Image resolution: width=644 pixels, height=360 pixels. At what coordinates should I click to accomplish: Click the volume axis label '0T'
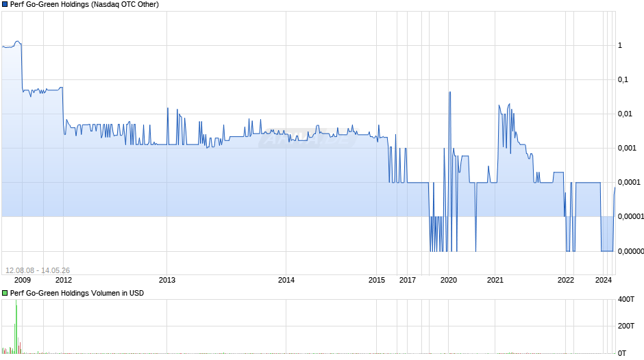(x=622, y=353)
